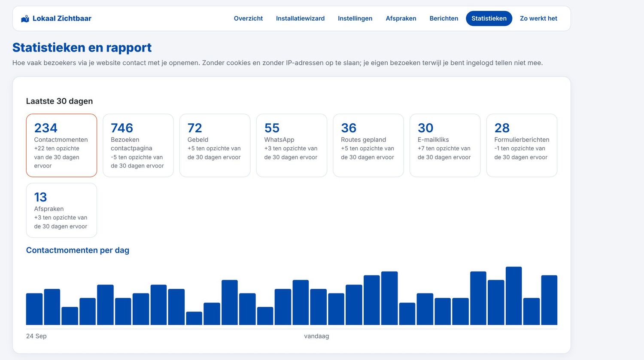Open the Overzicht tab
The height and width of the screenshot is (360, 644).
point(248,18)
